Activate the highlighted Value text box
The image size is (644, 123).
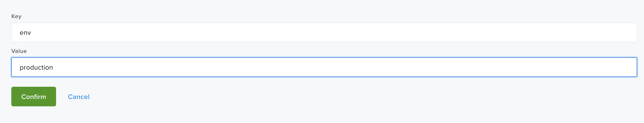pos(324,67)
